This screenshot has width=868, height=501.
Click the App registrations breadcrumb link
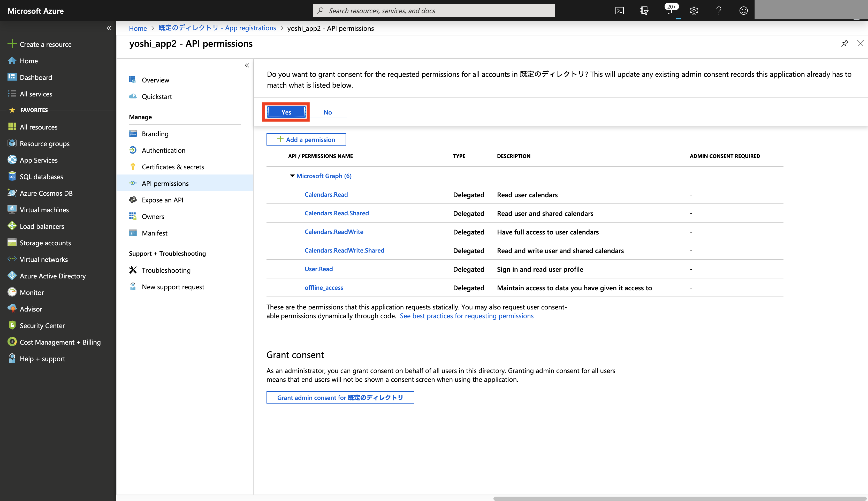[217, 28]
